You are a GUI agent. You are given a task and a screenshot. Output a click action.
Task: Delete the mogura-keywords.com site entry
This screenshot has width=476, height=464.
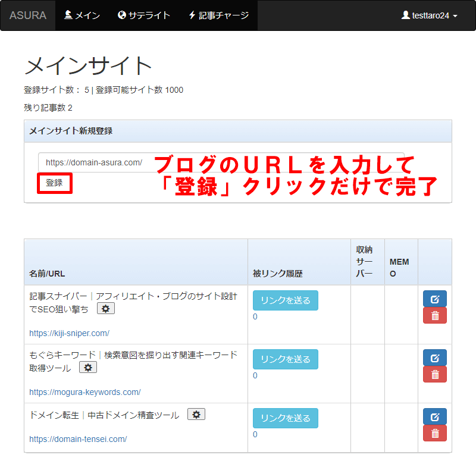[434, 374]
